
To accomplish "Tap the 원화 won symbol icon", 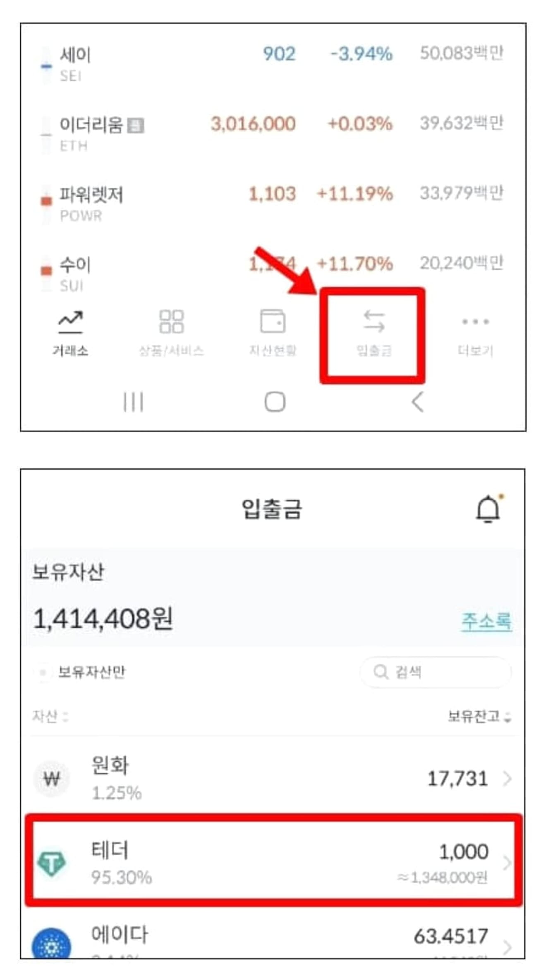I will tap(51, 779).
